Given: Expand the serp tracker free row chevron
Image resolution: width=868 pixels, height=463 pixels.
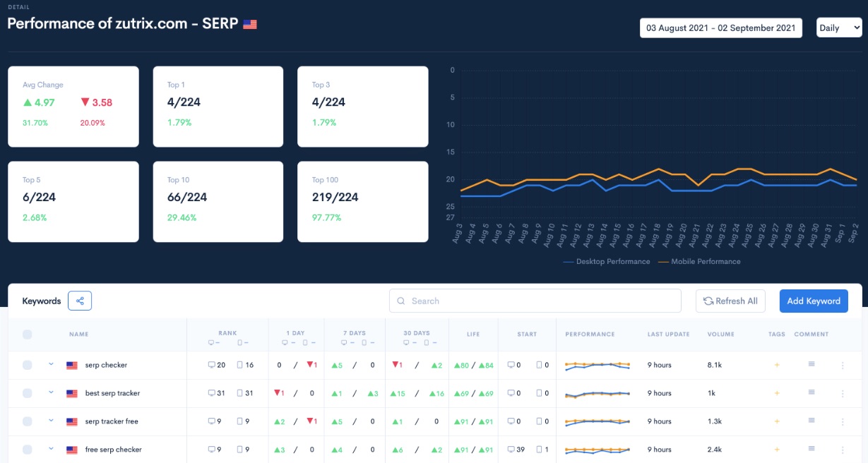Looking at the screenshot, I should click(51, 421).
